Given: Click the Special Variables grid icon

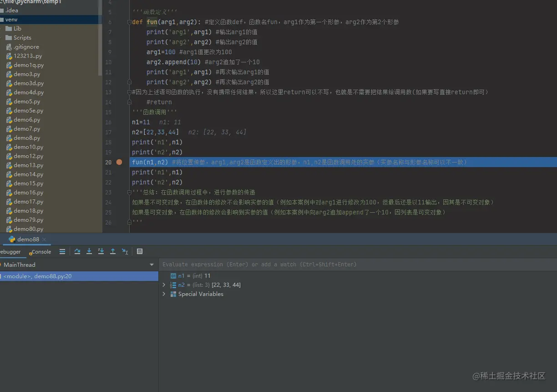Looking at the screenshot, I should tap(173, 294).
